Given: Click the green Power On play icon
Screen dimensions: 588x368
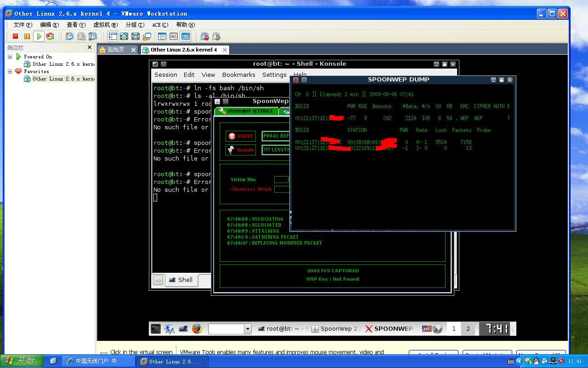Looking at the screenshot, I should [39, 36].
